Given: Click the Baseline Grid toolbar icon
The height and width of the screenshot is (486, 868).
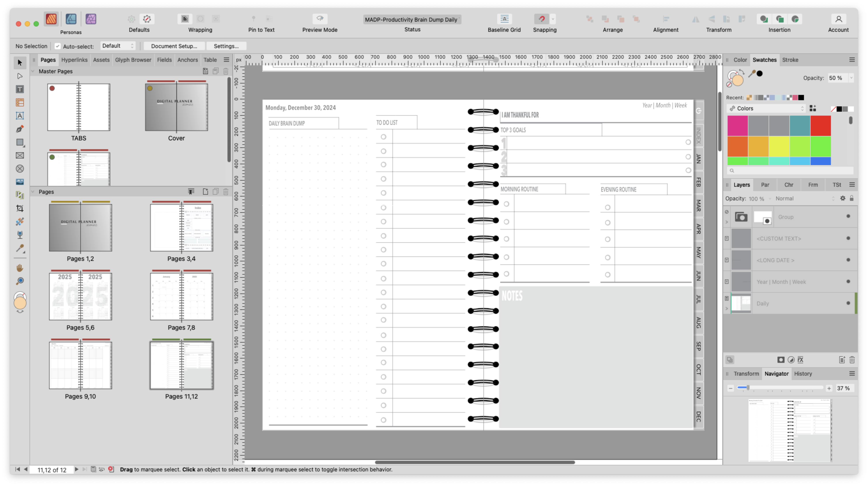Looking at the screenshot, I should (504, 19).
